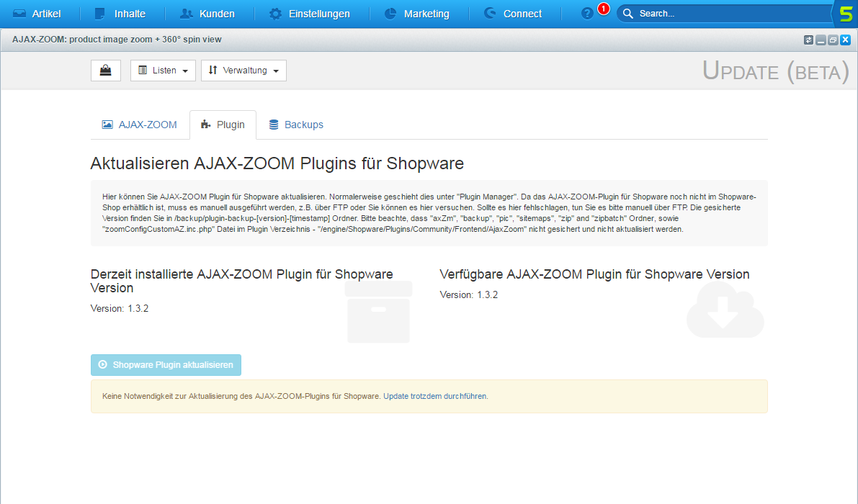Minimize the AJAX-ZOOM window
The width and height of the screenshot is (858, 504).
(821, 40)
